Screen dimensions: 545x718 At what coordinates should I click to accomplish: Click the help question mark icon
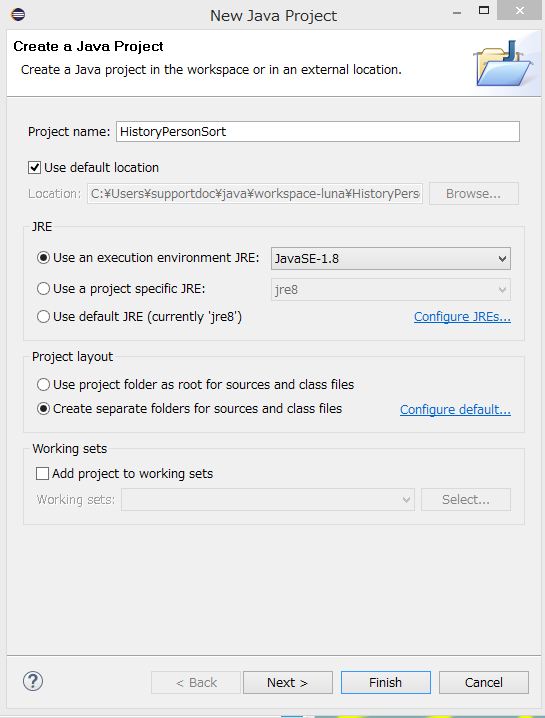(33, 681)
